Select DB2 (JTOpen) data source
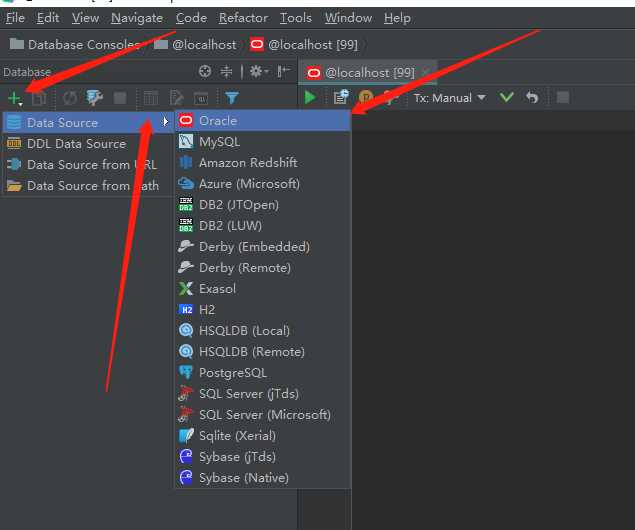The width and height of the screenshot is (635, 530). [263, 205]
